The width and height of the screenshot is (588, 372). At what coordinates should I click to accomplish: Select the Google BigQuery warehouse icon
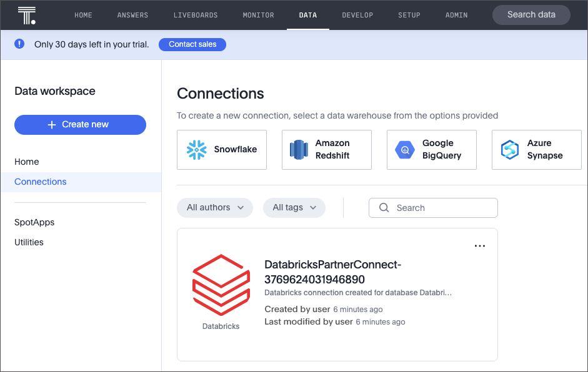[x=404, y=150]
